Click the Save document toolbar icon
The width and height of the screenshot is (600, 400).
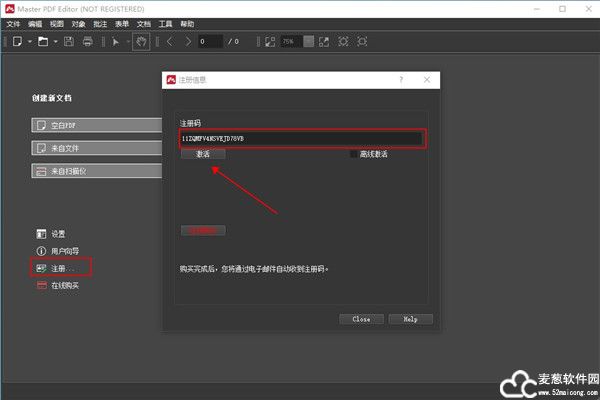pos(68,41)
